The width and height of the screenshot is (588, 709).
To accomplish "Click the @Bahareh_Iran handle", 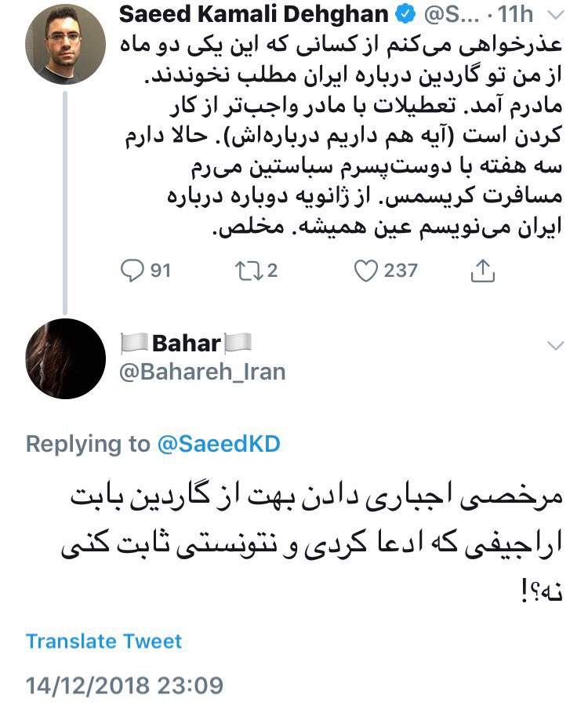I will tap(202, 371).
